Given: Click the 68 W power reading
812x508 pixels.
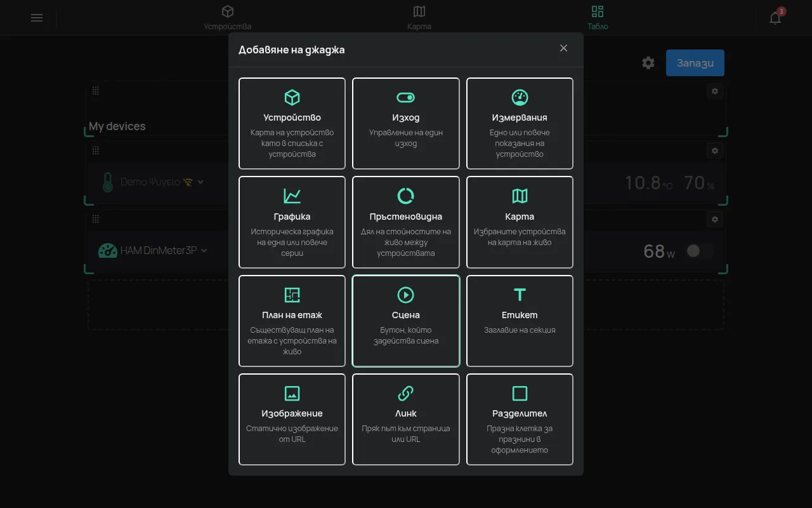Looking at the screenshot, I should pos(659,251).
